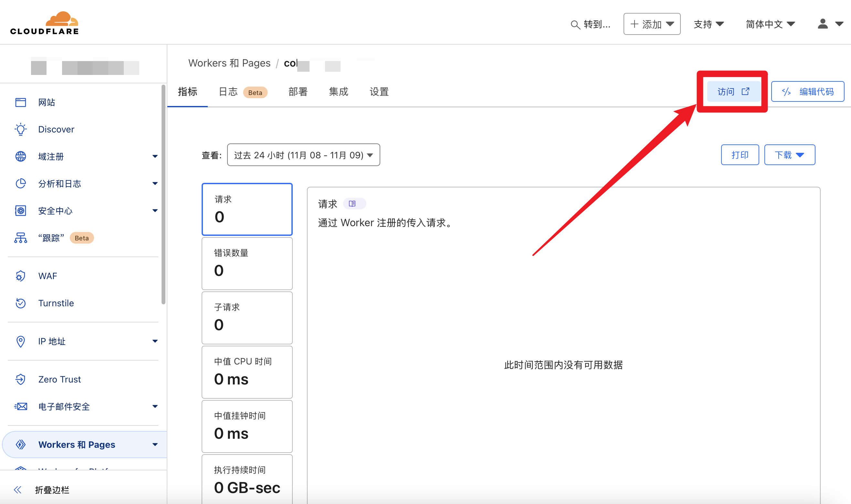Expand the 分析和日志 submenu arrow
The width and height of the screenshot is (851, 504).
click(x=155, y=184)
